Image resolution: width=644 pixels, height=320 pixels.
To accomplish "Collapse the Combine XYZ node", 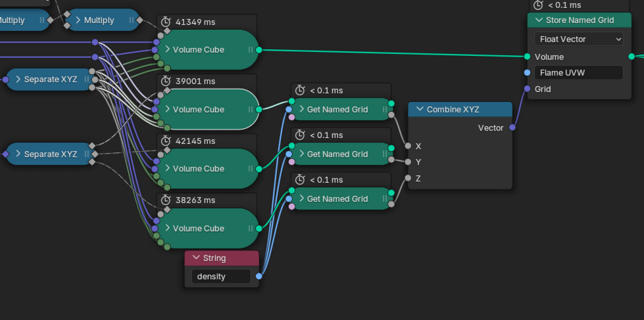I will click(x=420, y=110).
